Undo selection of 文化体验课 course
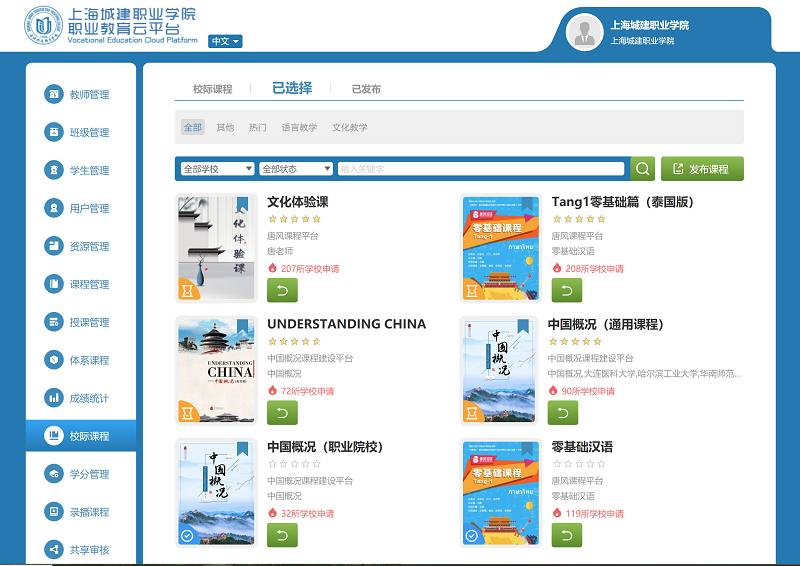This screenshot has width=800, height=566. 282,290
